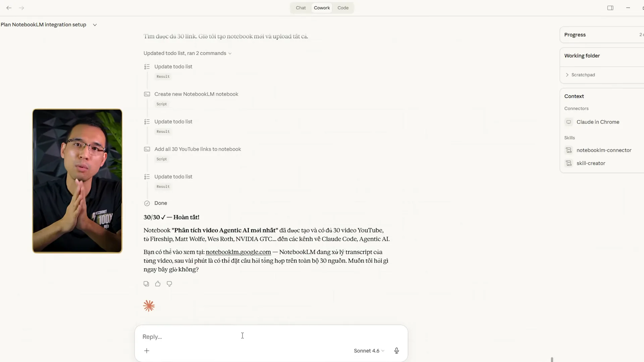
Task: Click the terminal icon beside Create new NotebookLM notebook
Action: (x=147, y=94)
